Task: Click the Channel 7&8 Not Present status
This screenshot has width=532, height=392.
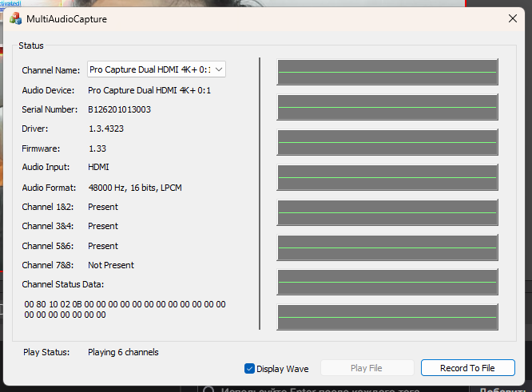Action: click(x=111, y=265)
